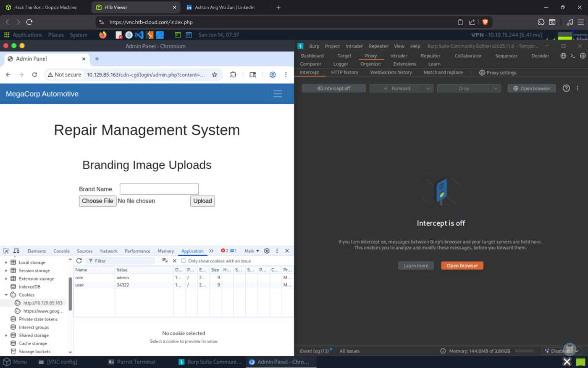Open VS Code from the Parrot panel
This screenshot has height=368, width=588.
[x=139, y=35]
